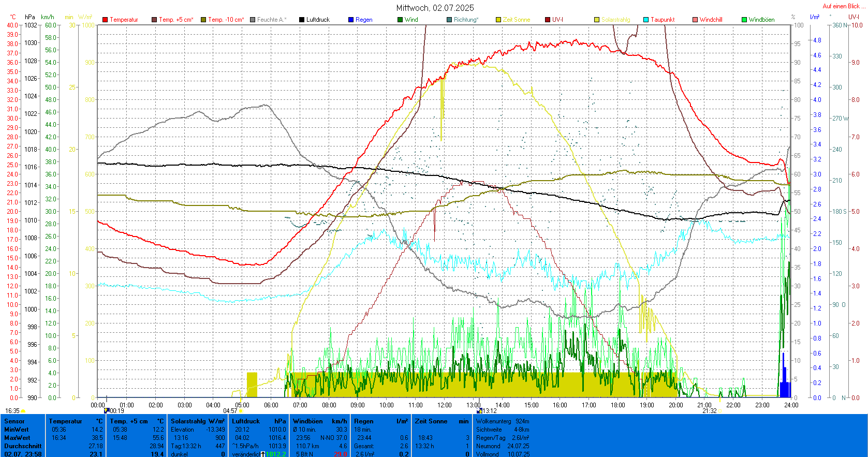Click the 'Neumond 24.07.25' entry
The height and width of the screenshot is (457, 868).
pyautogui.click(x=503, y=446)
